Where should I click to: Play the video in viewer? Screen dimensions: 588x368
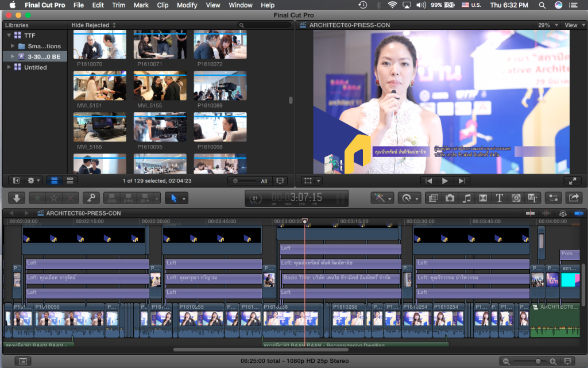[445, 181]
